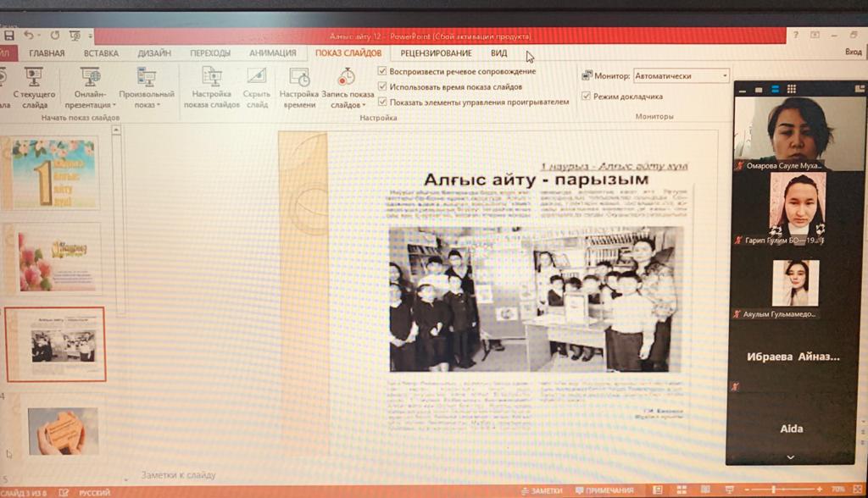The height and width of the screenshot is (498, 868).
Task: Switch to the АНИМАЦИЯ tab
Action: tap(272, 53)
